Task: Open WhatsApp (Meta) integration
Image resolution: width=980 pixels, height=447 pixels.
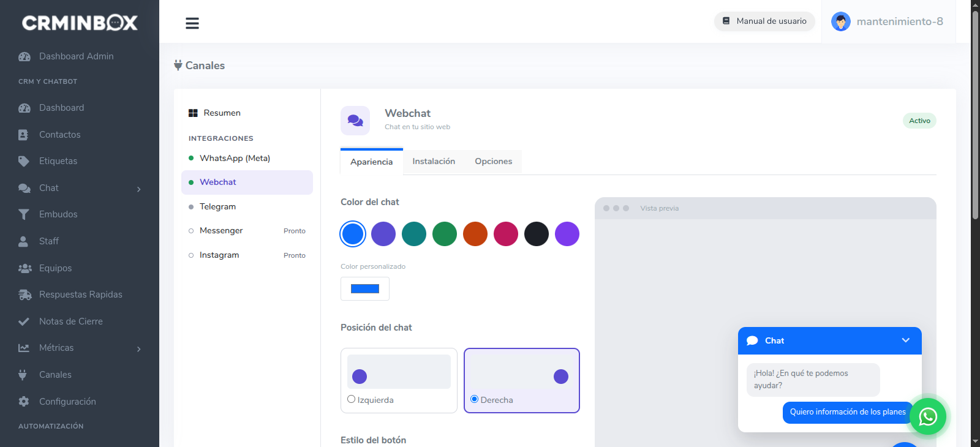Action: coord(247,158)
